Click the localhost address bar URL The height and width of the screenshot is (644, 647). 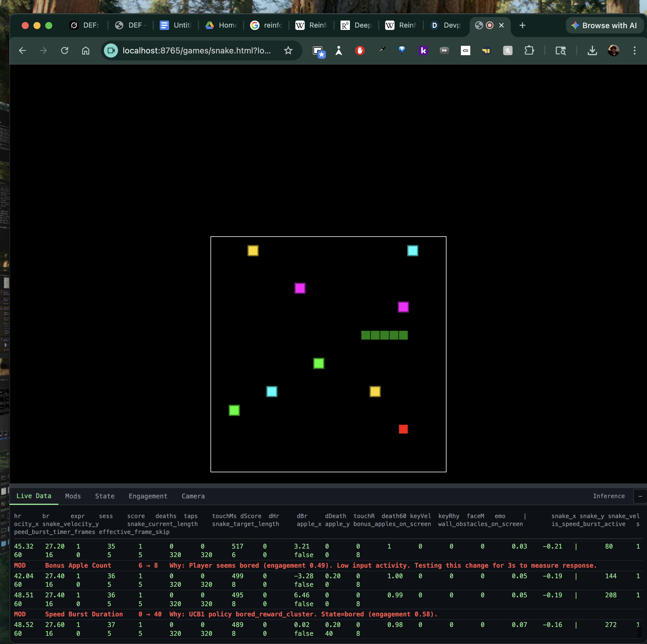pyautogui.click(x=197, y=50)
